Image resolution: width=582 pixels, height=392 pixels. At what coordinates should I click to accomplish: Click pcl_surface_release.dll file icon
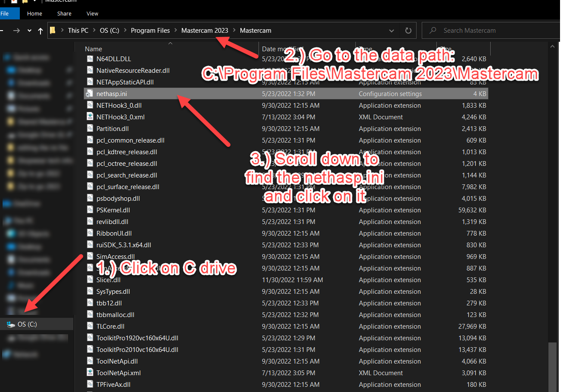pos(90,187)
